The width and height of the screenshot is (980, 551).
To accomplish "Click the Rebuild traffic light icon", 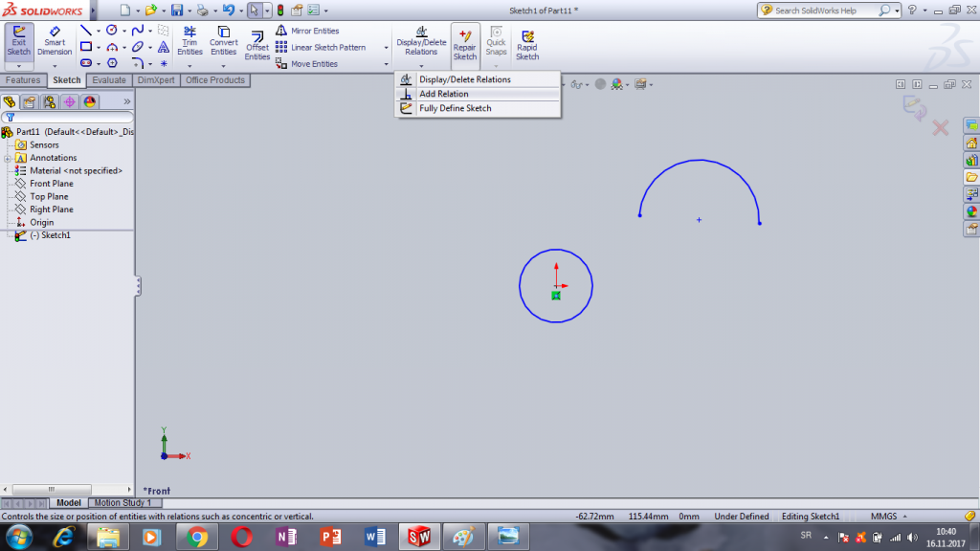I will point(280,10).
